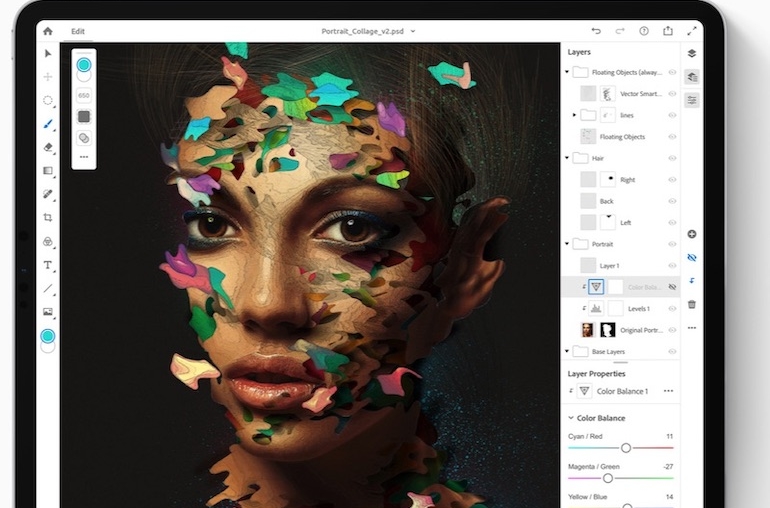Collapse the Color Balance section

(x=571, y=418)
